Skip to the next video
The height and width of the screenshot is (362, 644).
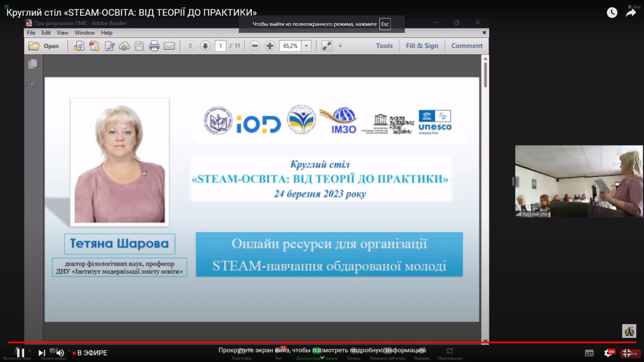click(x=42, y=353)
